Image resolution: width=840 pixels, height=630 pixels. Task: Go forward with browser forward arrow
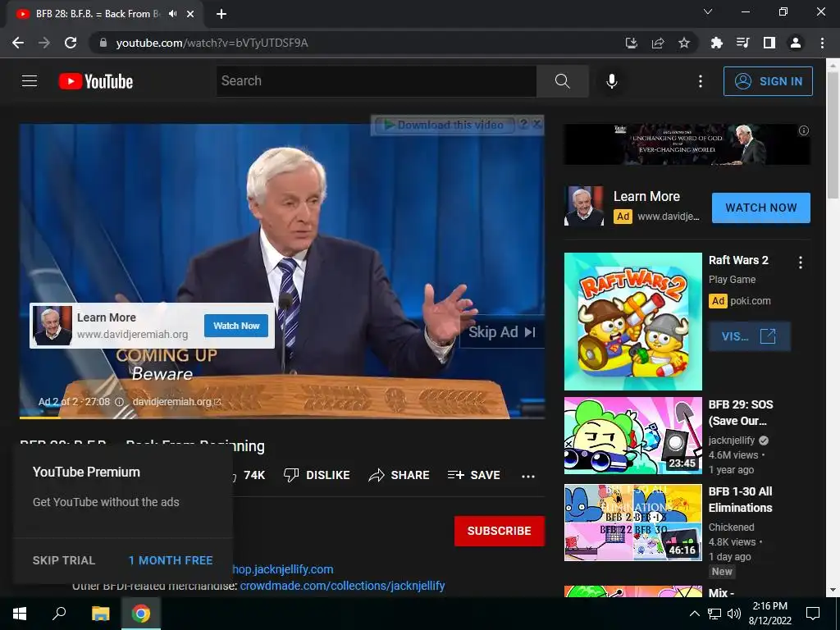(44, 43)
